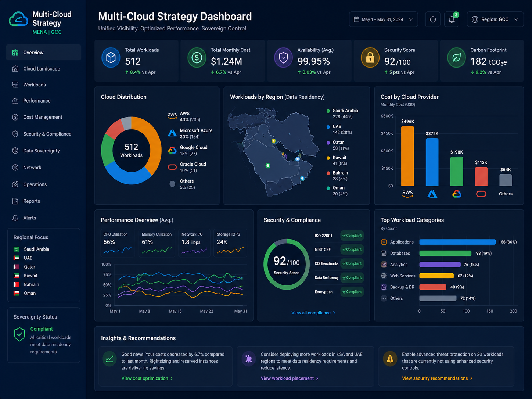Click the calendar icon in date picker
Screen dimensions: 532x399
click(356, 19)
